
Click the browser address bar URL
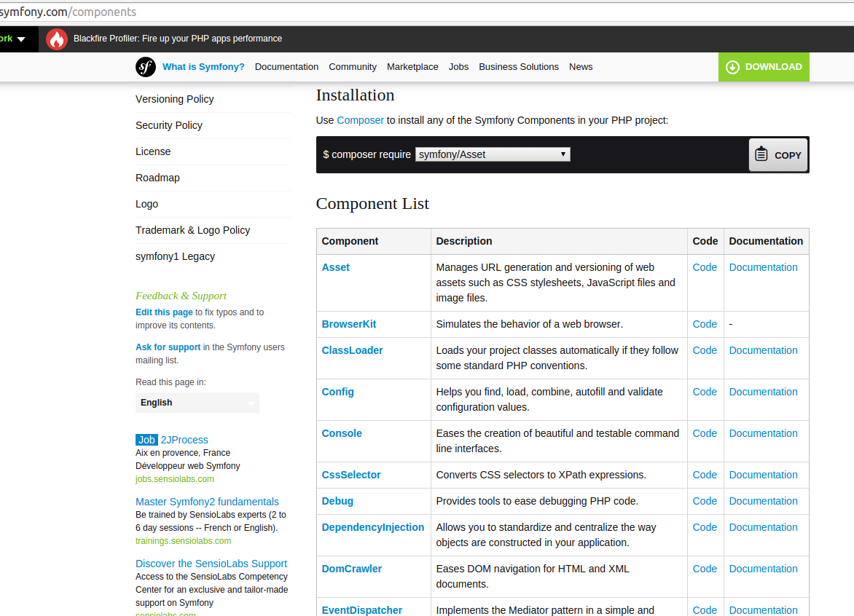(x=68, y=12)
